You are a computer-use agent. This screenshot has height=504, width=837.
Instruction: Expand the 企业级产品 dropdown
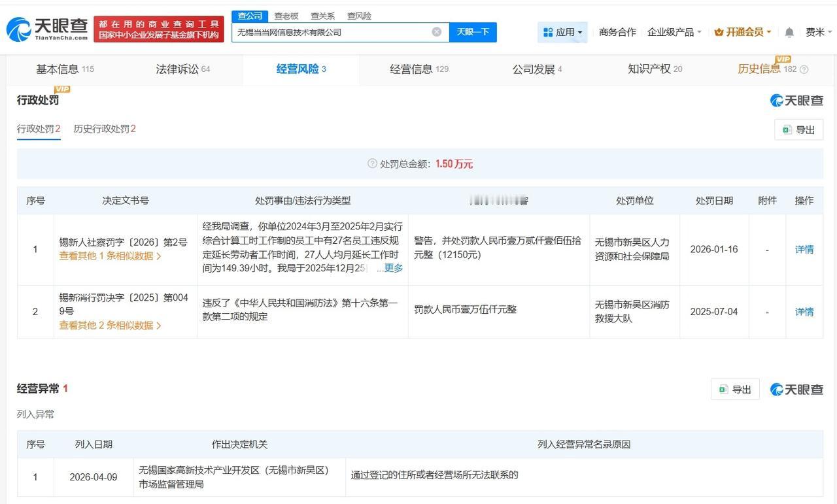coord(670,31)
